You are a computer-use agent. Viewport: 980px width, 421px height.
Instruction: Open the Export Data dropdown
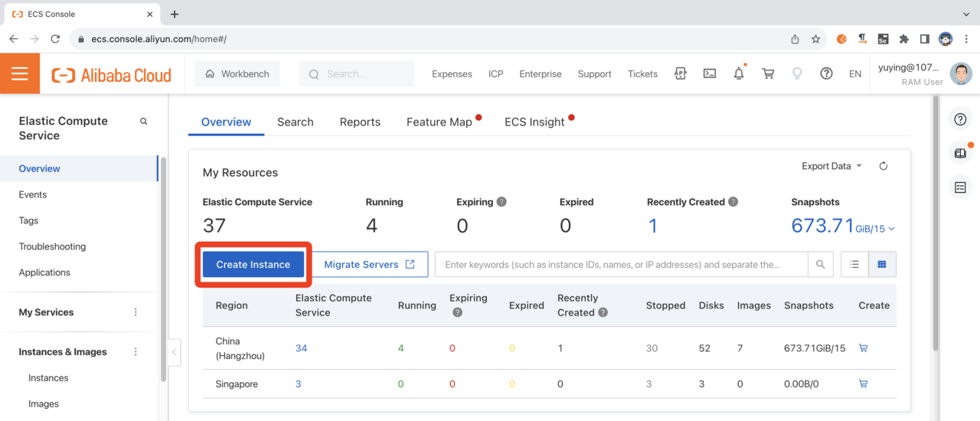pos(831,166)
